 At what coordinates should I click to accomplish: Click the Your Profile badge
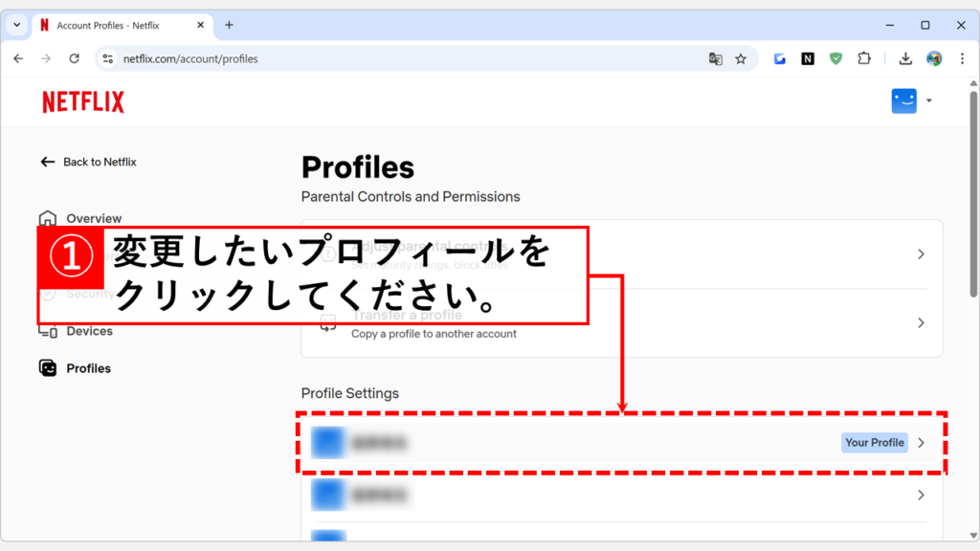(x=875, y=442)
